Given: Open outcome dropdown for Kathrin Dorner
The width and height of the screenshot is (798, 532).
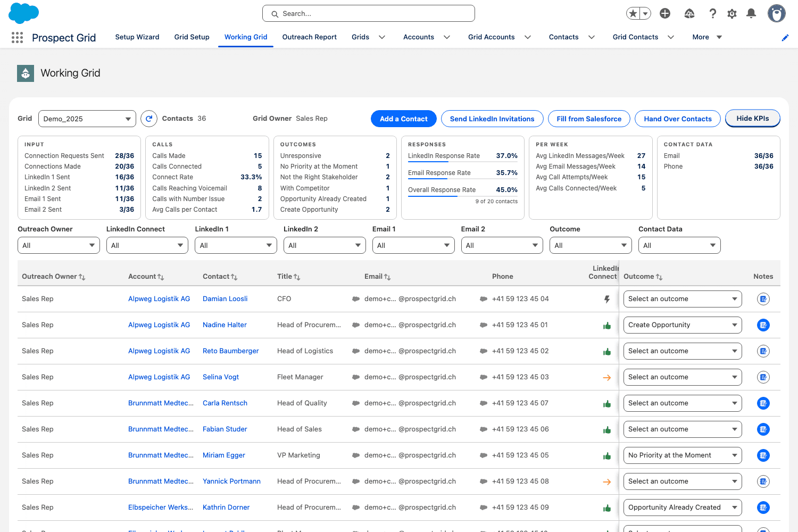Looking at the screenshot, I should click(683, 508).
